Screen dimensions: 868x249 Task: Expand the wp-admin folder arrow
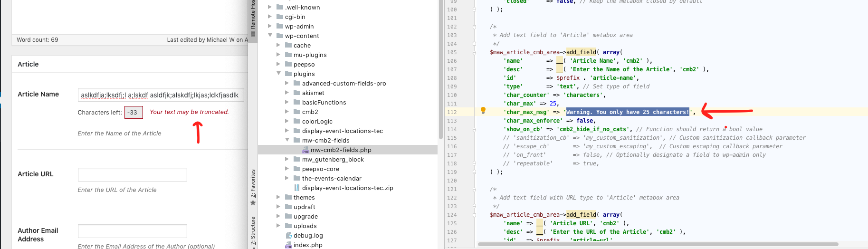[x=270, y=26]
